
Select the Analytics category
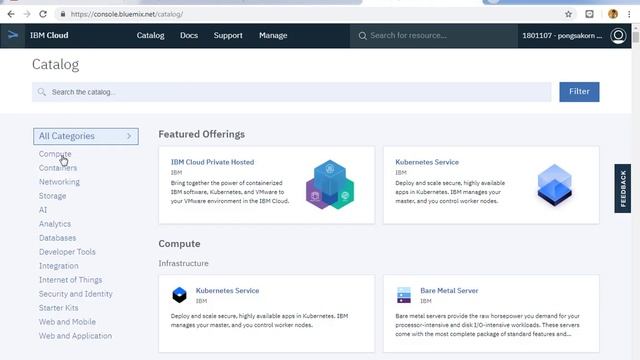(x=55, y=224)
